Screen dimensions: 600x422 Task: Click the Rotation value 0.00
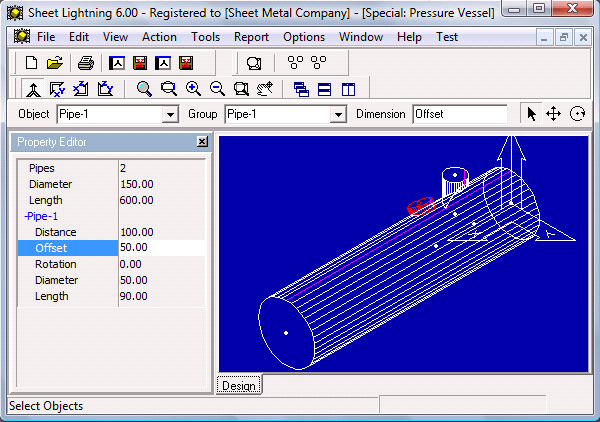(160, 264)
